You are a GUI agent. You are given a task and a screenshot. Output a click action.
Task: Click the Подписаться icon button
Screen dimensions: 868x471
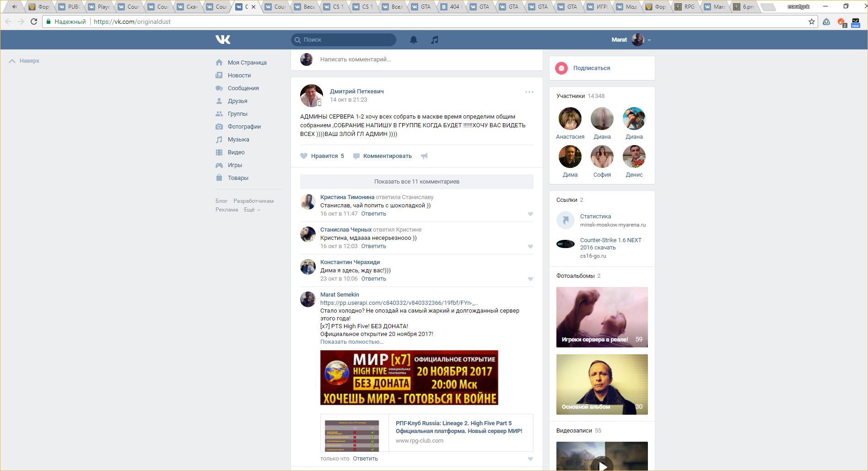561,68
